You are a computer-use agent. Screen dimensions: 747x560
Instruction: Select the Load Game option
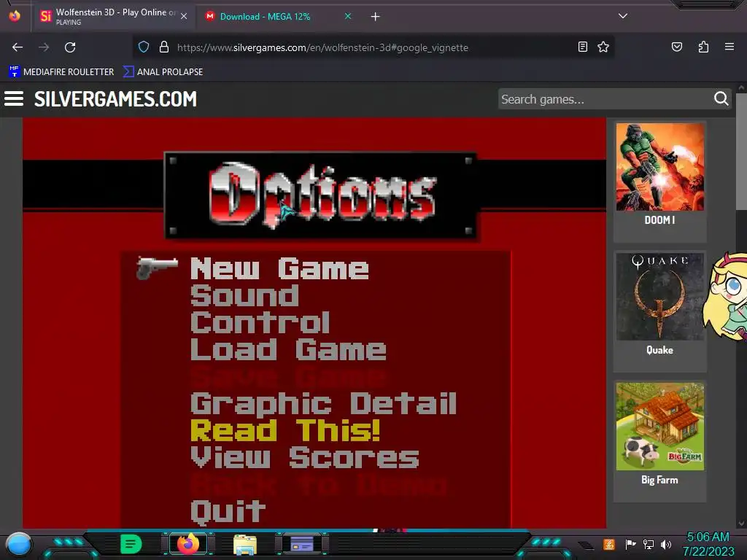tap(288, 349)
